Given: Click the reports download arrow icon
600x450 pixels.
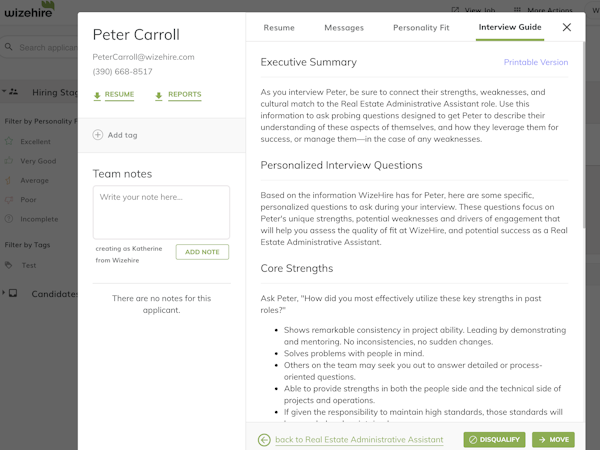Looking at the screenshot, I should click(159, 96).
